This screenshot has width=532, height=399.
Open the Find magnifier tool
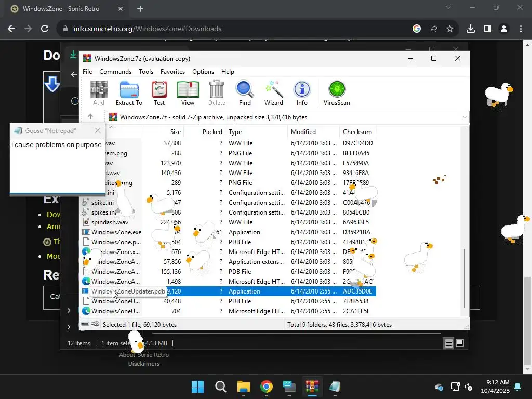point(245,94)
